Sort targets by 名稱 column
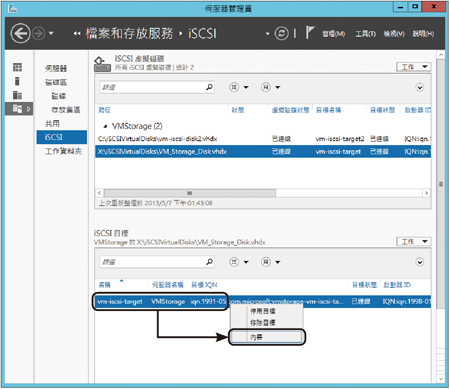 [105, 285]
